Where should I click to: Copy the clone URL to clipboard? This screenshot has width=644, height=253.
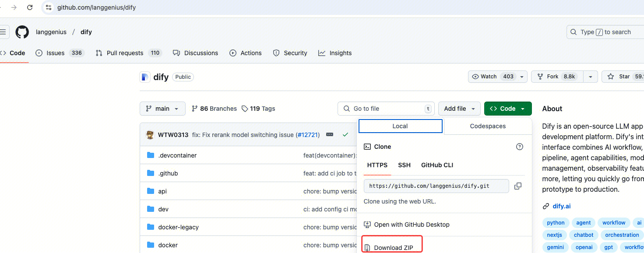pyautogui.click(x=518, y=186)
